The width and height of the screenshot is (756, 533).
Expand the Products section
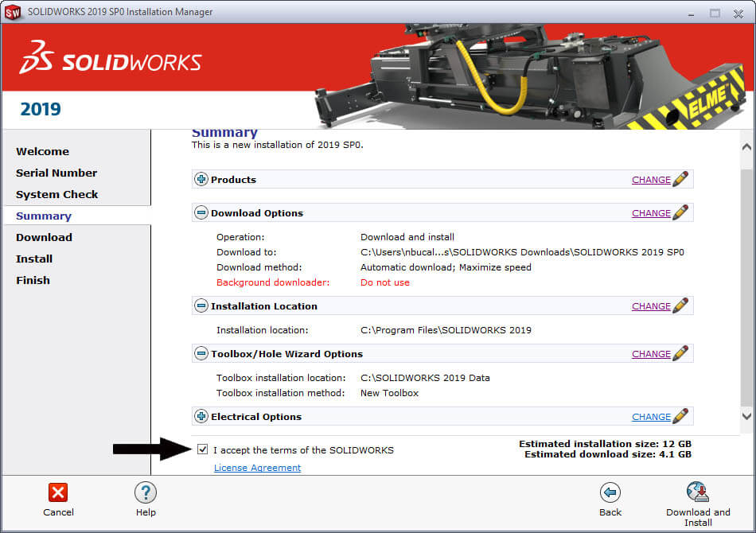point(201,180)
